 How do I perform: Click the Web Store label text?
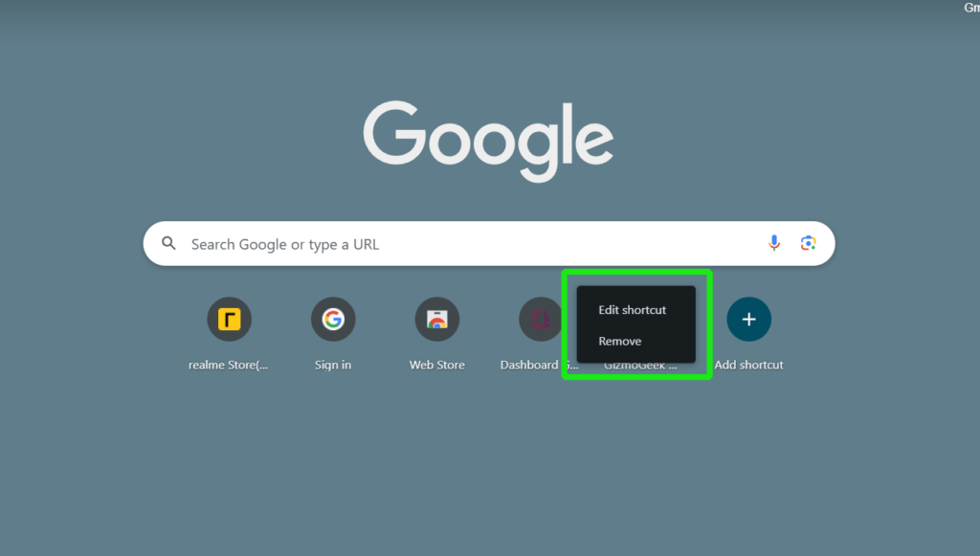(436, 365)
